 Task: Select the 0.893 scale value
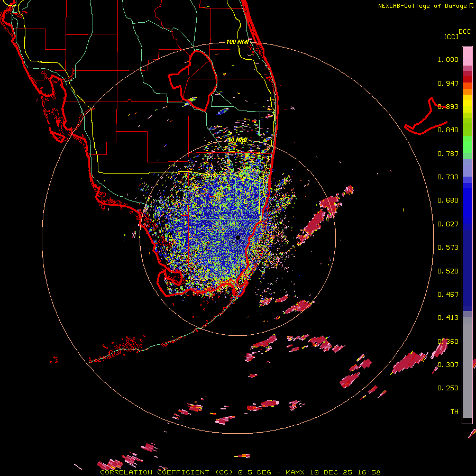pyautogui.click(x=448, y=106)
